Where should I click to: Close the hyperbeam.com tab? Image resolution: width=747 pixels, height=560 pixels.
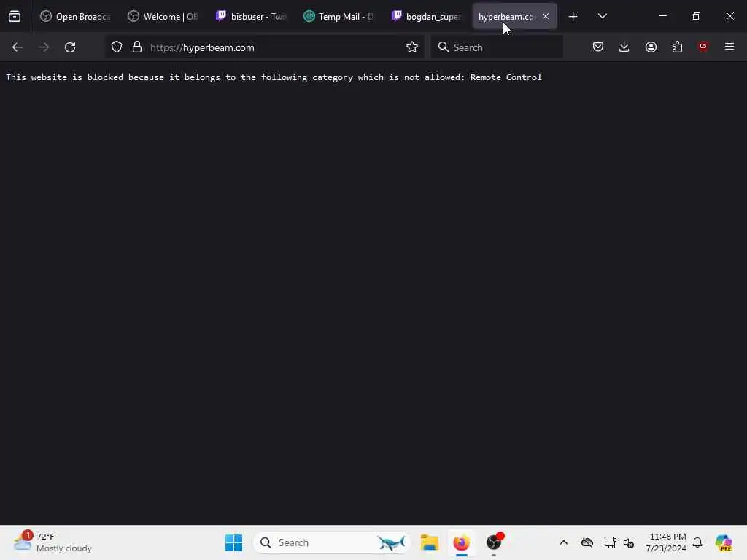coord(546,17)
